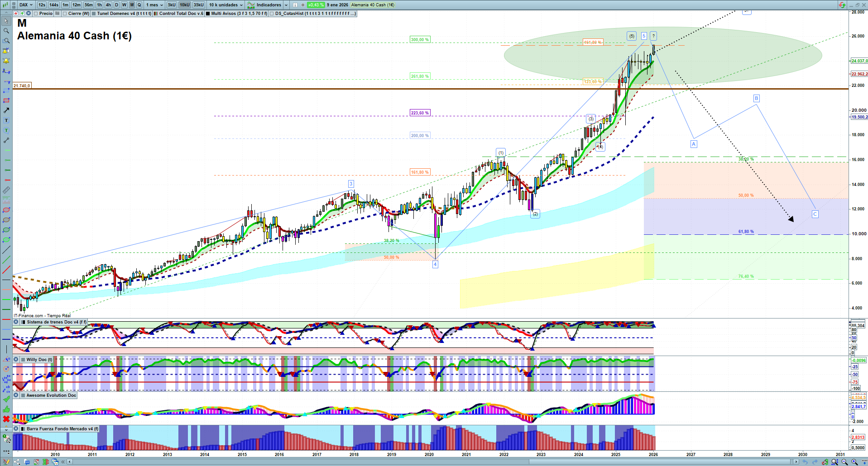Open the alert bell tool
868x466 pixels.
tap(6, 61)
